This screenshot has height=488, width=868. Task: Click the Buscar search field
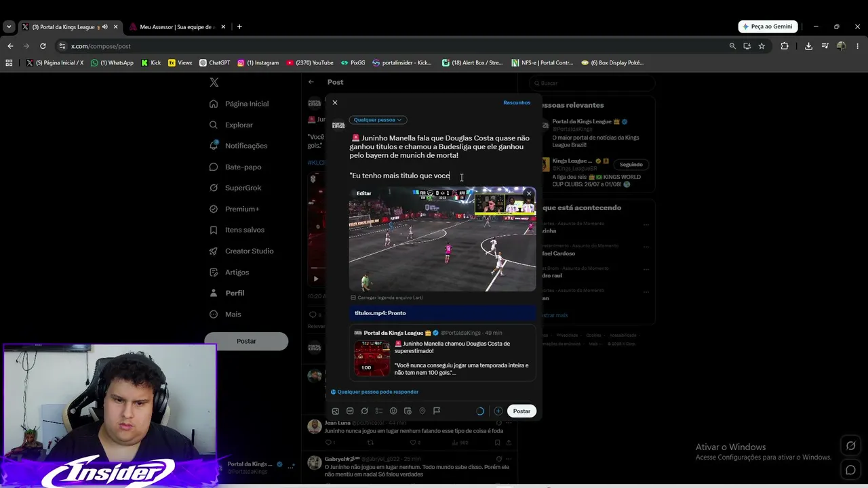coord(593,83)
